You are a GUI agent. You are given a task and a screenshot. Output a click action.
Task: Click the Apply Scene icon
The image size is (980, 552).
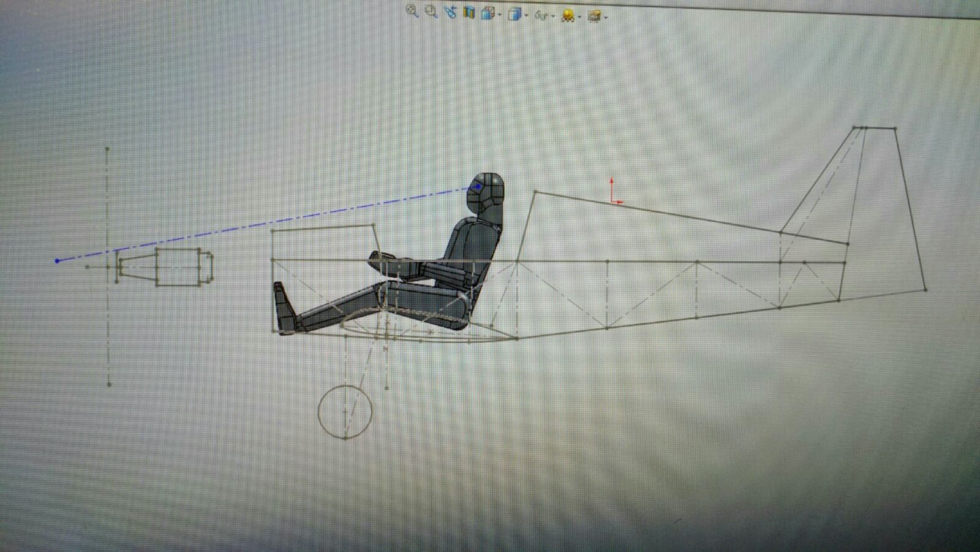pos(594,17)
